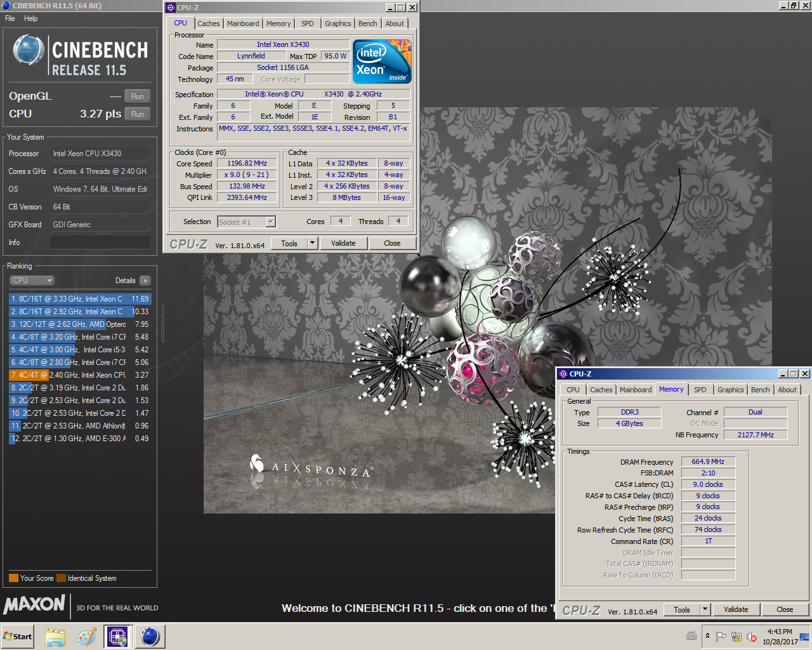
Task: Click the Intel Xeon inside logo
Action: (x=382, y=62)
